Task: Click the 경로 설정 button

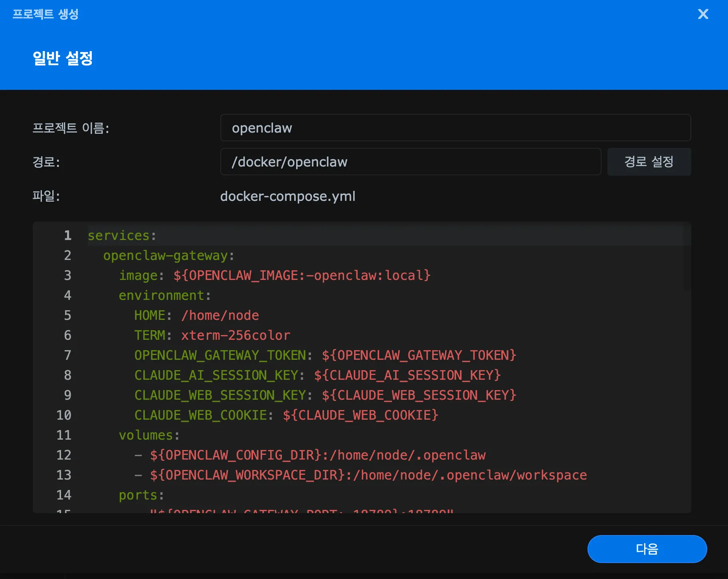Action: tap(649, 162)
